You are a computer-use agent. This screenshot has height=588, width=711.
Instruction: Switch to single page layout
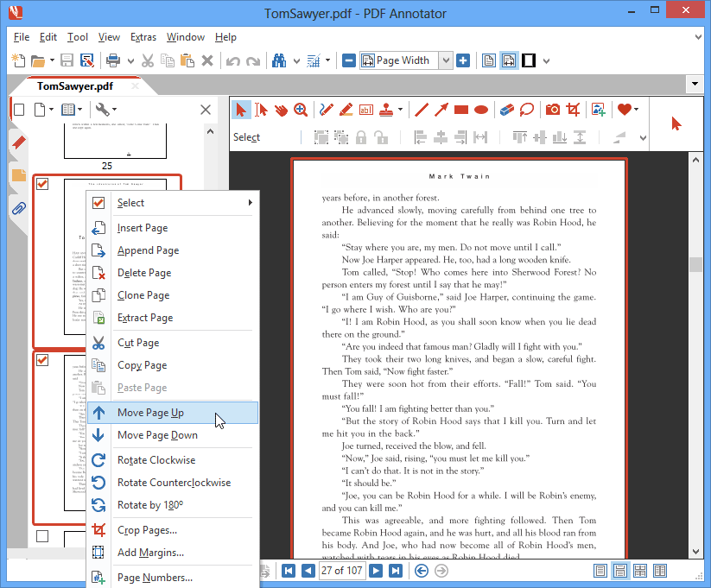pyautogui.click(x=600, y=571)
